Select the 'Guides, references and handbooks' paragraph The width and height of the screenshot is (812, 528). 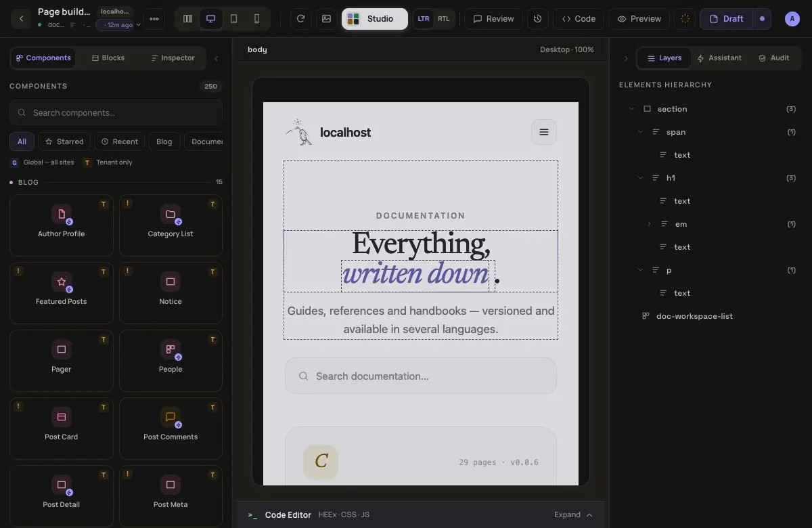click(421, 320)
